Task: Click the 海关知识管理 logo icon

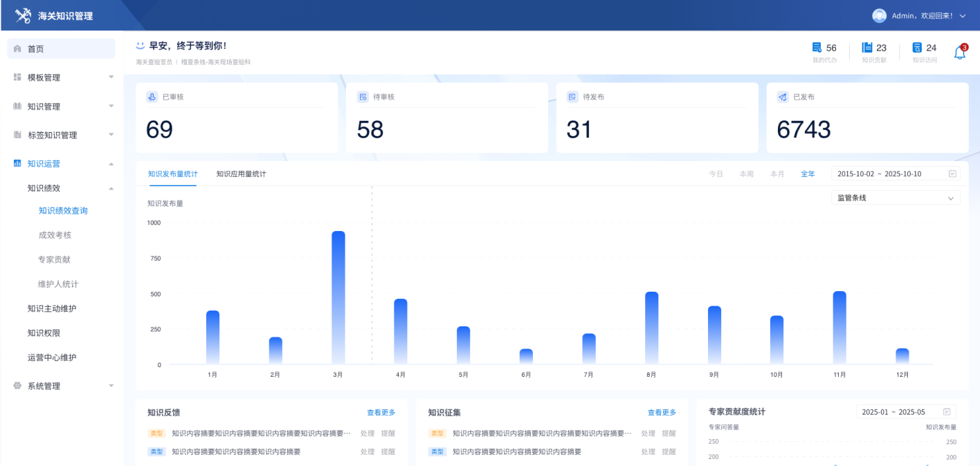Action: [x=23, y=15]
